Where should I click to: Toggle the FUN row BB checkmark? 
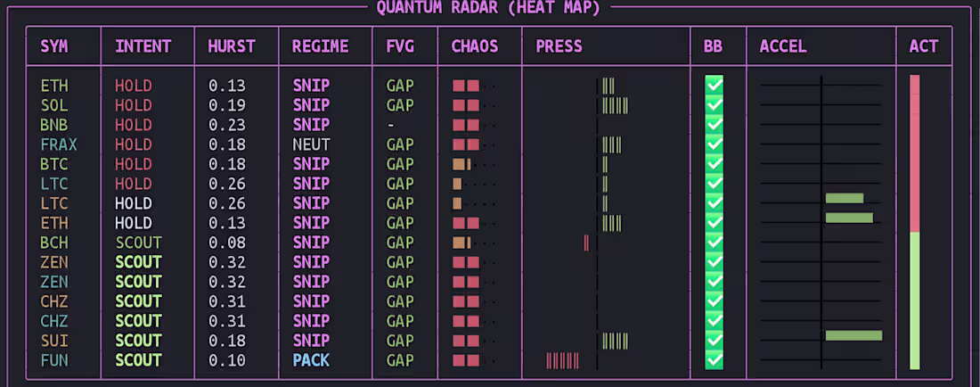(x=715, y=360)
